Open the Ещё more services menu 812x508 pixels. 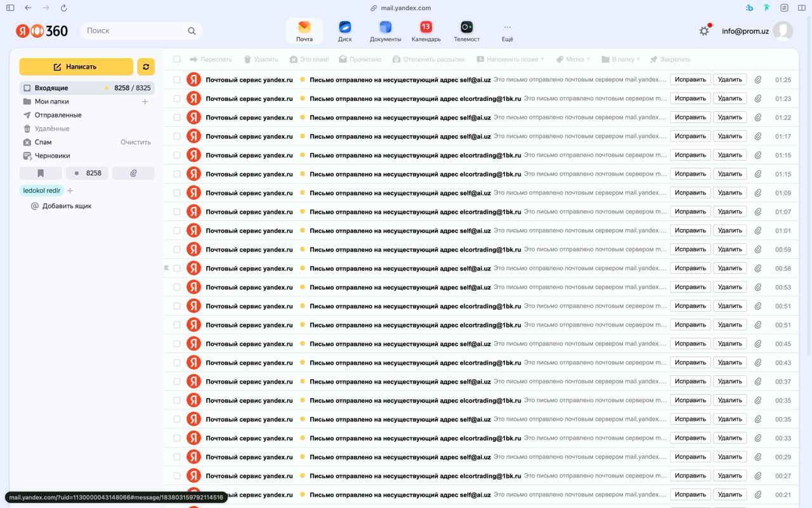point(507,30)
